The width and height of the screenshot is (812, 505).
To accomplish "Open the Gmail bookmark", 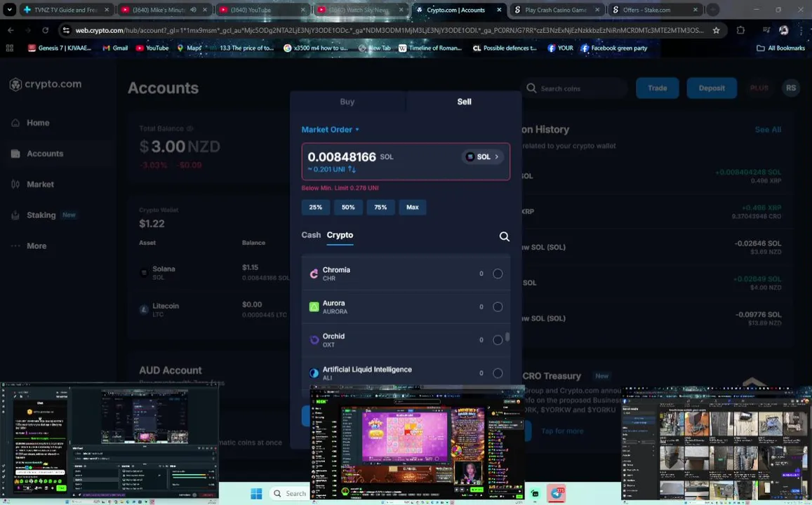I will click(115, 48).
